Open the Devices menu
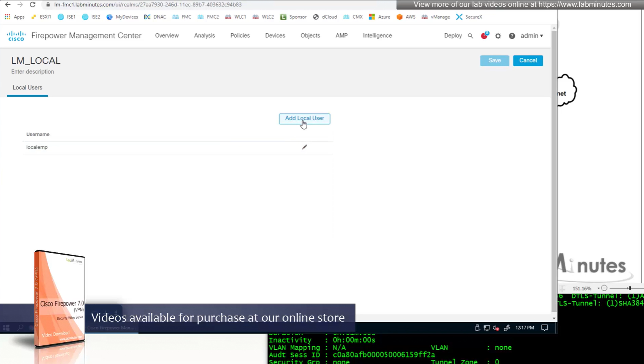The image size is (644, 364). (x=275, y=35)
